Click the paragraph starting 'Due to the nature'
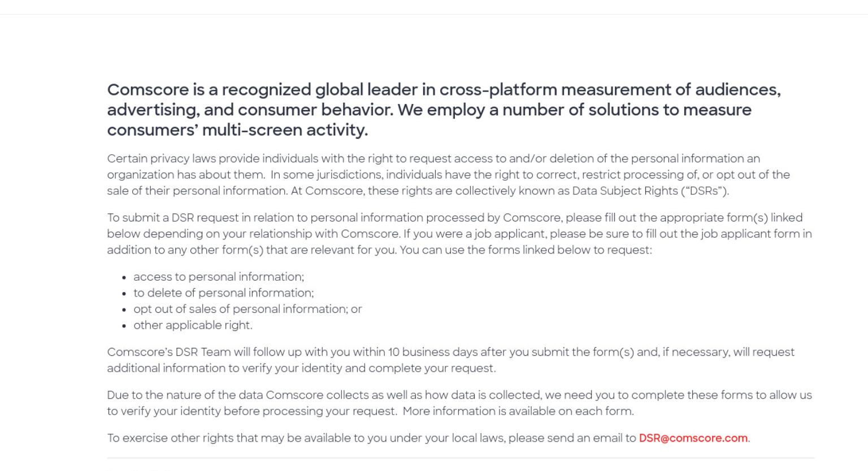Viewport: 868px width, 471px height. click(x=459, y=403)
